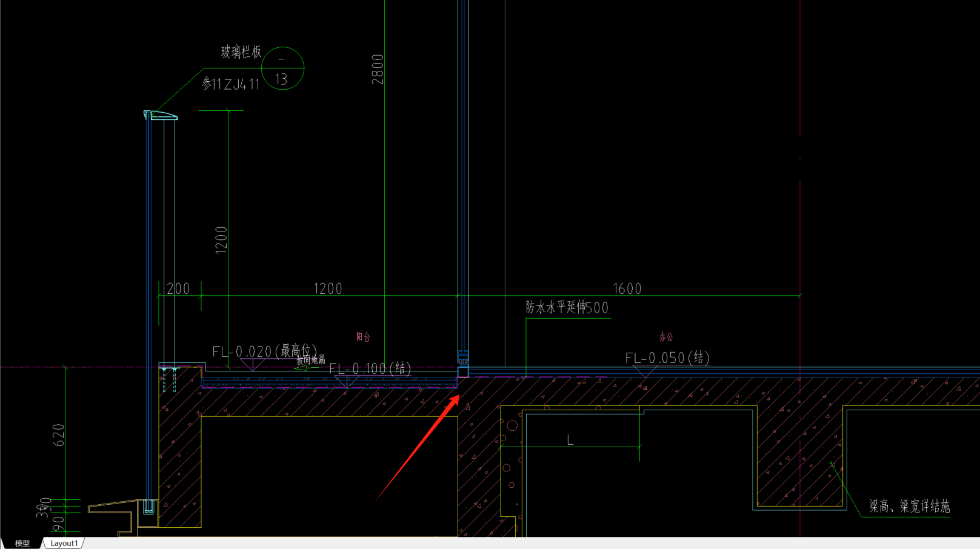Switch to the 模型 tab
Viewport: 980px width, 549px height.
(22, 543)
